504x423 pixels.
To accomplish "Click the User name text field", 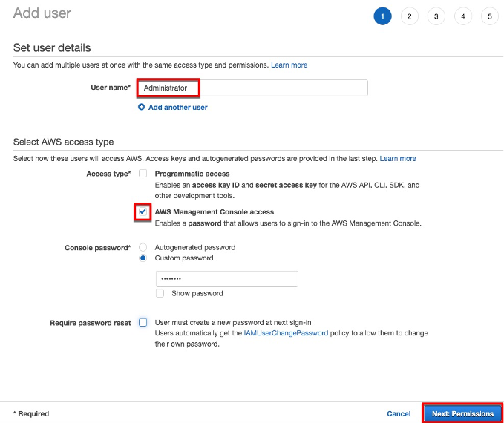I will tap(252, 88).
